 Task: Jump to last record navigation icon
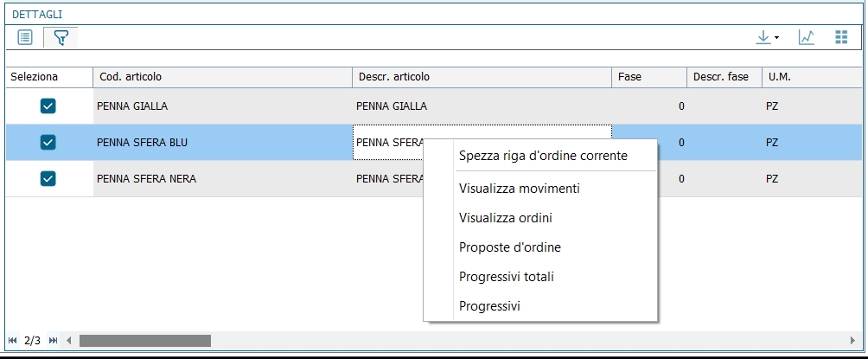tap(54, 341)
